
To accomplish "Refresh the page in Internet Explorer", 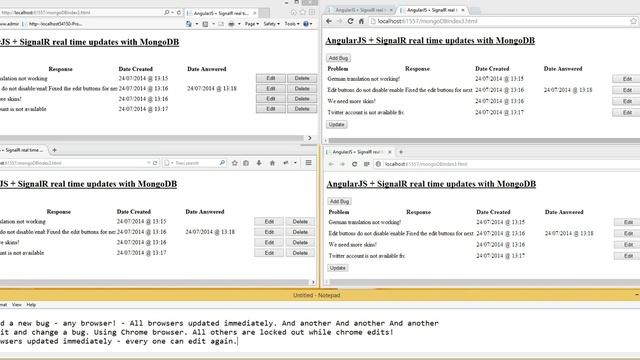I will point(178,13).
